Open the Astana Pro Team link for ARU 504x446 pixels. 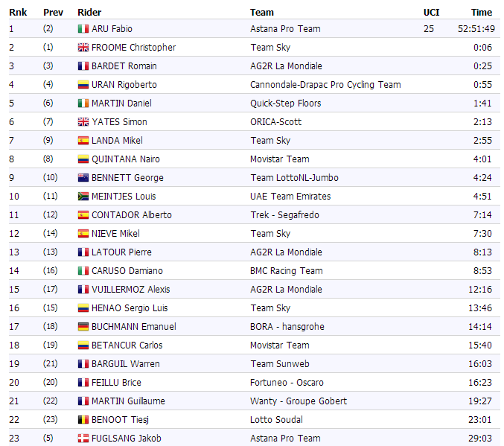point(285,29)
